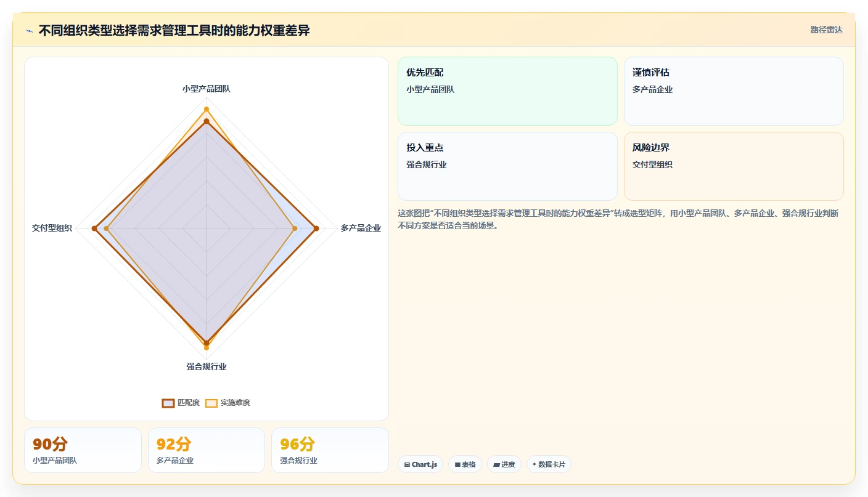Click the main title about 需求管理工具

[x=174, y=30]
